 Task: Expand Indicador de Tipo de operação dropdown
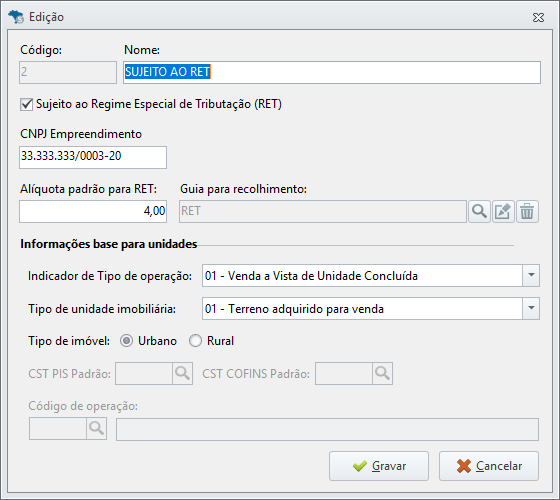point(531,275)
